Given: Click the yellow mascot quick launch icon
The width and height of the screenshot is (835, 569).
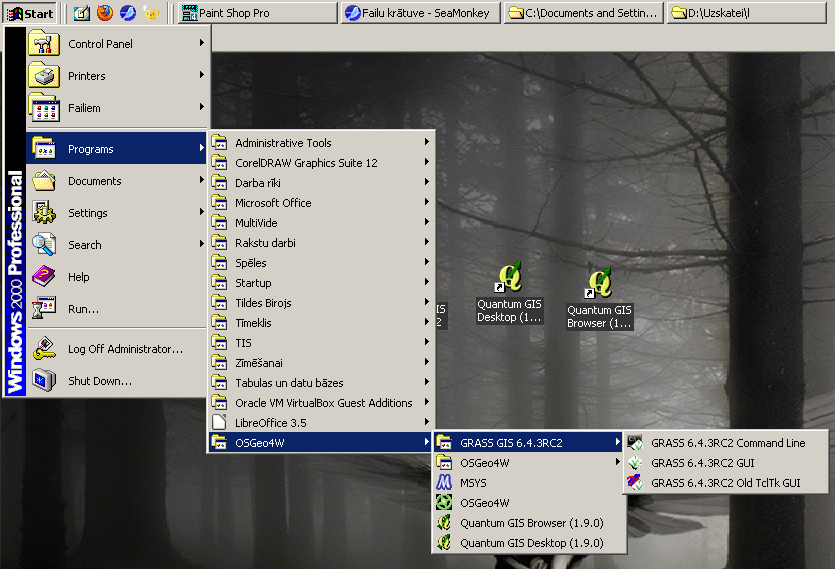Looking at the screenshot, I should (x=151, y=13).
